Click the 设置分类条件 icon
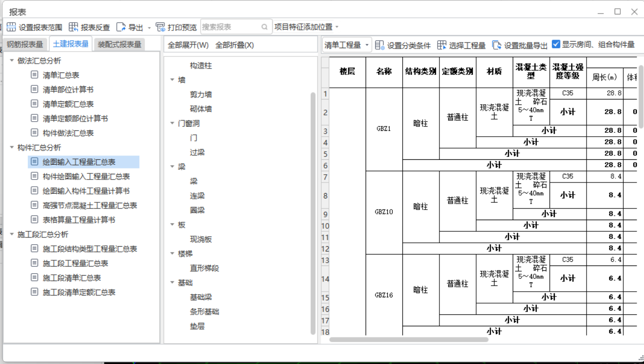The height and width of the screenshot is (364, 644). 380,45
